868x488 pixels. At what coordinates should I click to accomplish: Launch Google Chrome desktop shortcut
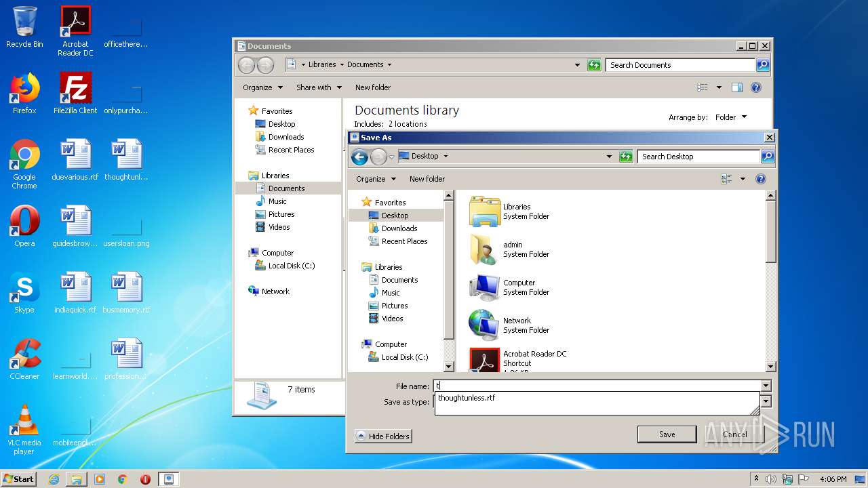(x=24, y=163)
